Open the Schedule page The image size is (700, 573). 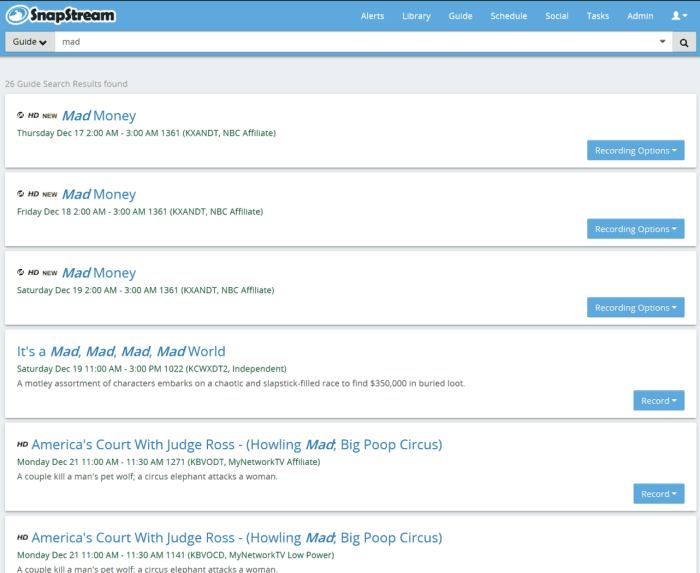(x=508, y=16)
